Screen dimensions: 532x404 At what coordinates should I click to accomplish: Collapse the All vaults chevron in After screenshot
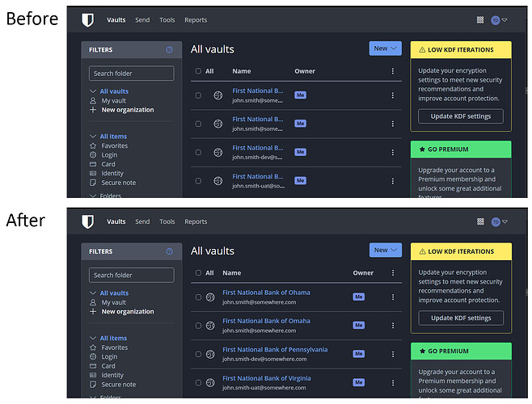[93, 292]
